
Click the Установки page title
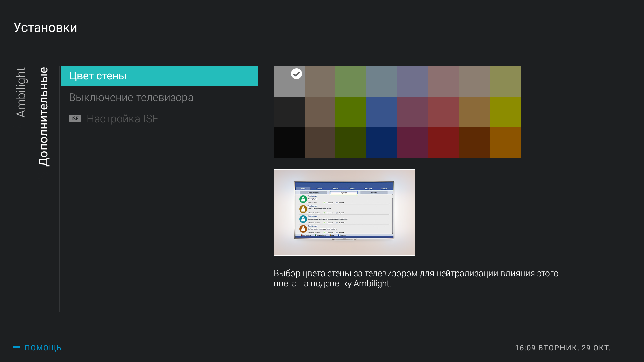(x=46, y=27)
